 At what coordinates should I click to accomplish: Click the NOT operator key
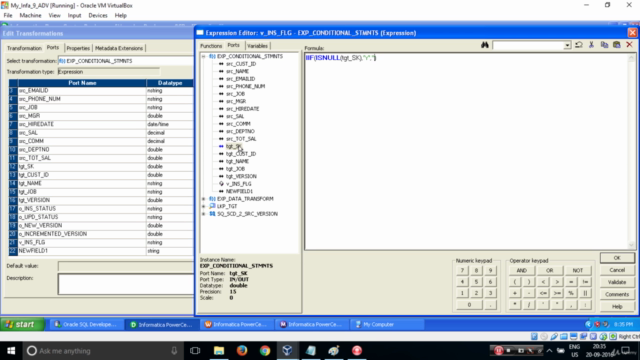pos(578,270)
